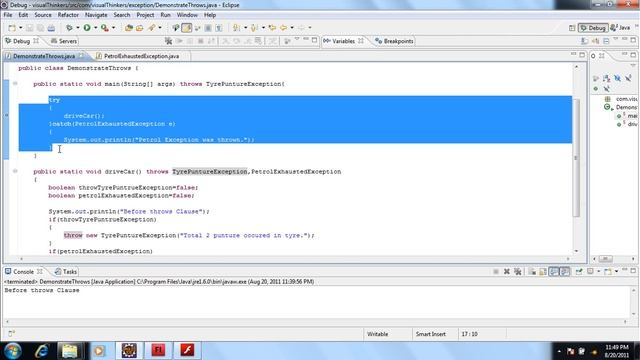Click the Last Edit Location arrow icon
Viewport: 640px width, 360px height.
(x=272, y=28)
